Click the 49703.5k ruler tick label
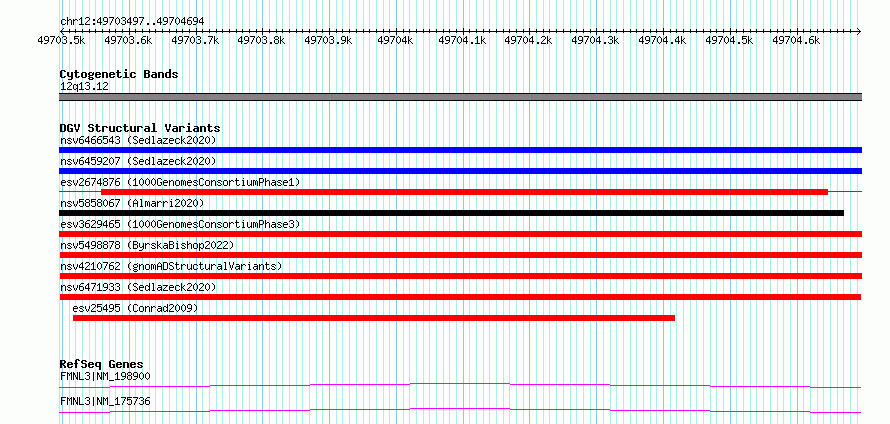 coord(61,40)
